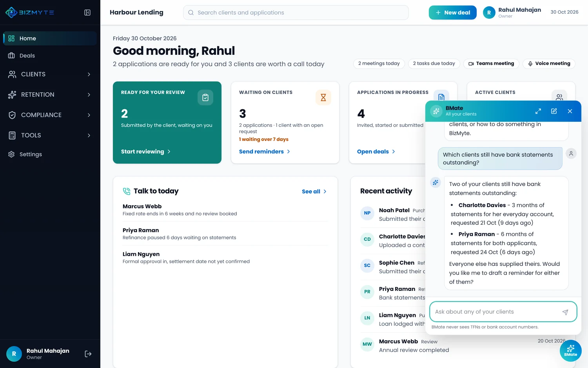This screenshot has height=368, width=588.
Task: Click See all in Talk to today
Action: pos(314,191)
